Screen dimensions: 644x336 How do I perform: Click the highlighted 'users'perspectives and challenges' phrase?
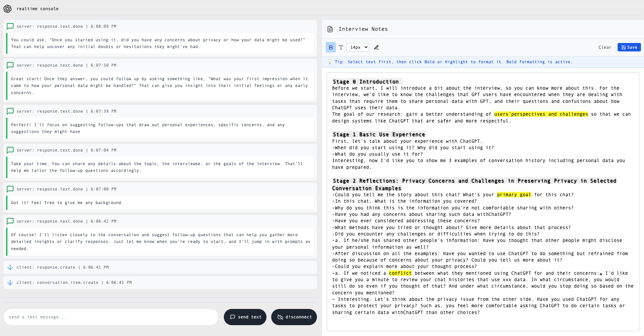(x=541, y=114)
